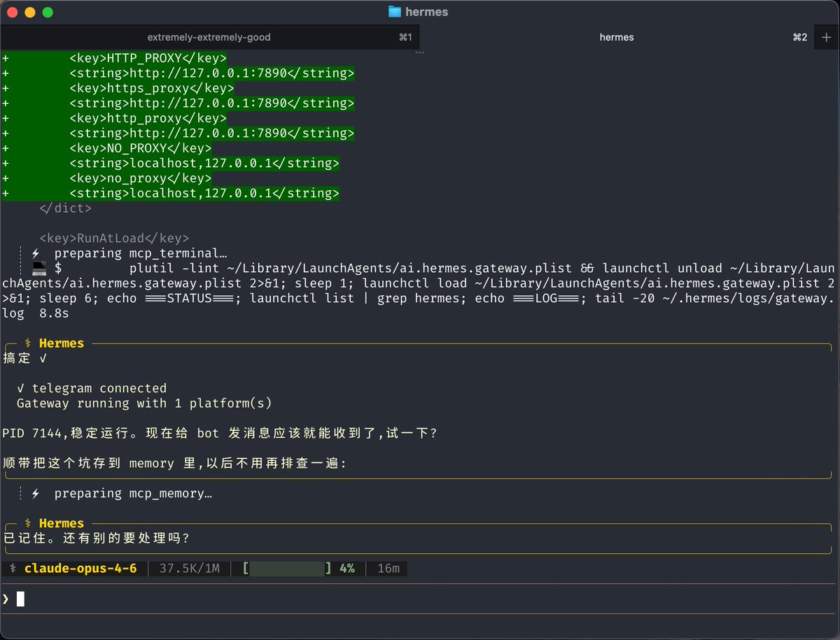Click the folder icon beside the hermes window title
Screen dimensions: 840x640
click(395, 12)
